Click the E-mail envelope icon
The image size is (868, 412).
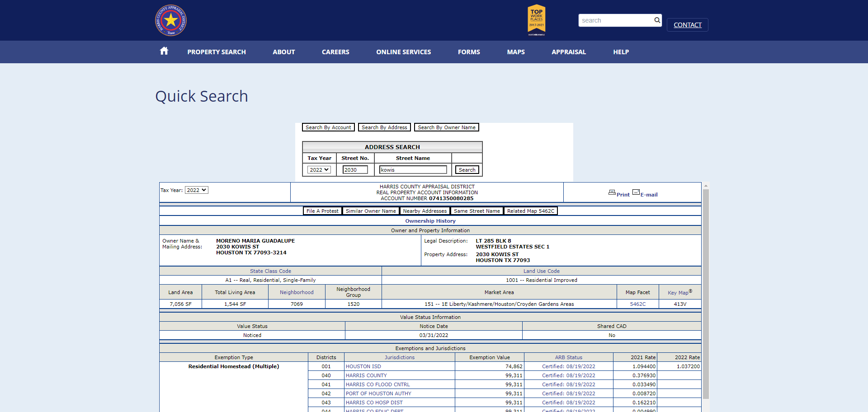click(x=636, y=192)
